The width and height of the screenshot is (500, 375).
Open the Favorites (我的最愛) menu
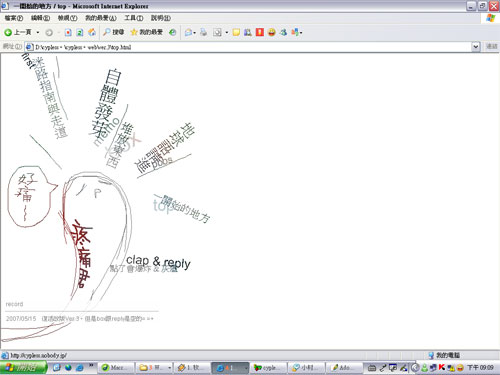[x=101, y=18]
